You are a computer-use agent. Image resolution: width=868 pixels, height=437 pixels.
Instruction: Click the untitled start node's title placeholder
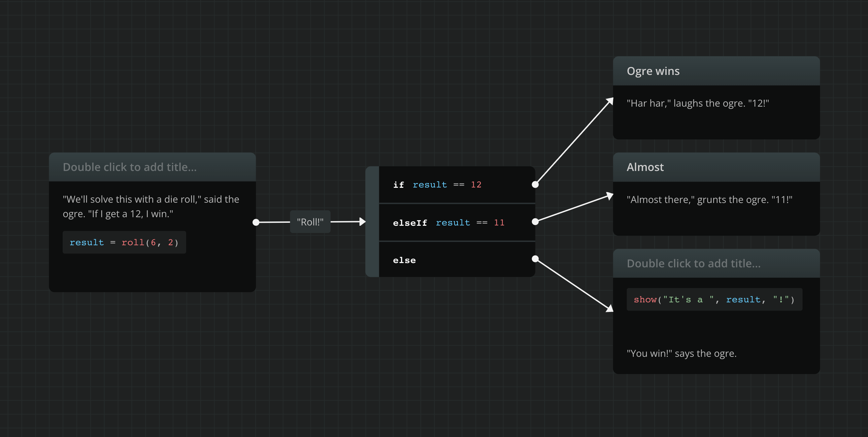click(130, 167)
